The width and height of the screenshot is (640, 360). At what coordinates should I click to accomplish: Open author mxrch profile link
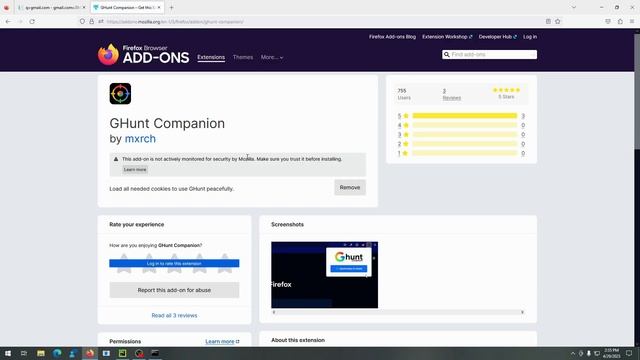click(140, 139)
